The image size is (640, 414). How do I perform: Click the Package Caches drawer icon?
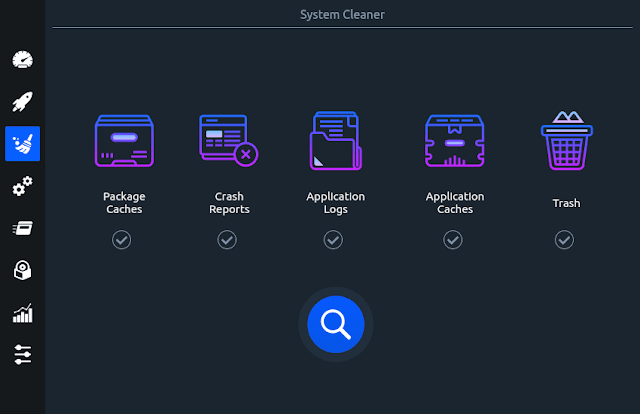(x=124, y=141)
